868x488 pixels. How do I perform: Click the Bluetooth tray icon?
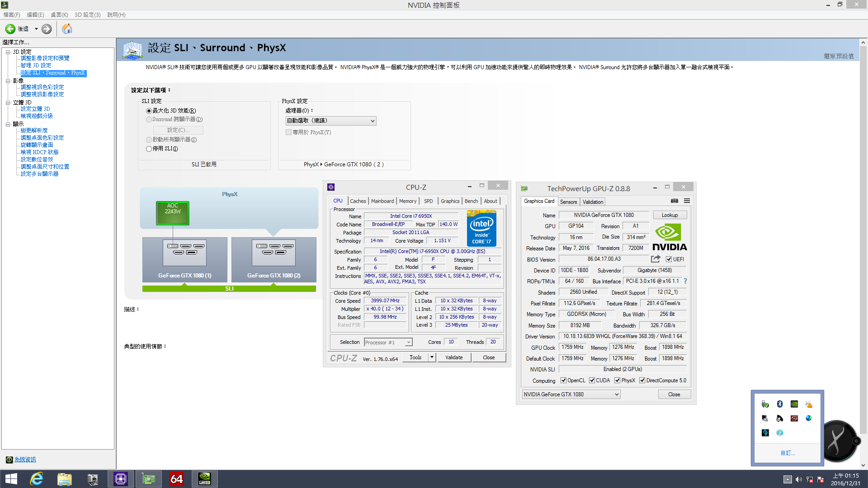(779, 404)
